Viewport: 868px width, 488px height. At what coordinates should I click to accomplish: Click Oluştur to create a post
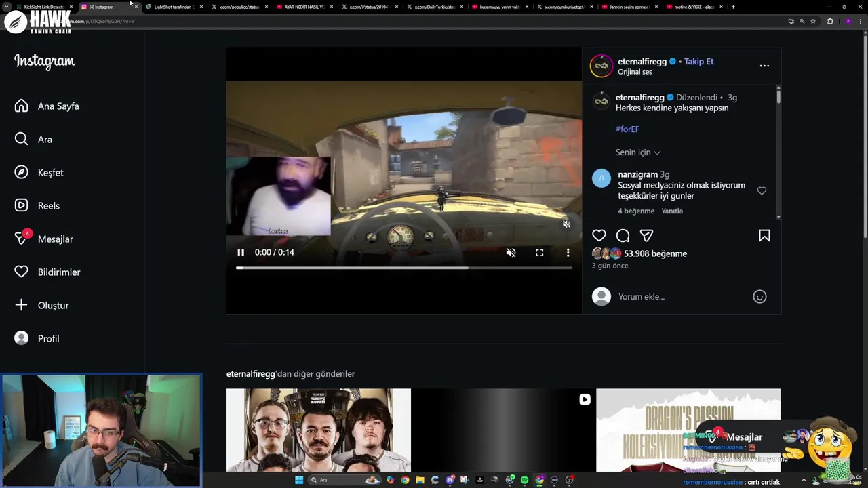point(41,306)
